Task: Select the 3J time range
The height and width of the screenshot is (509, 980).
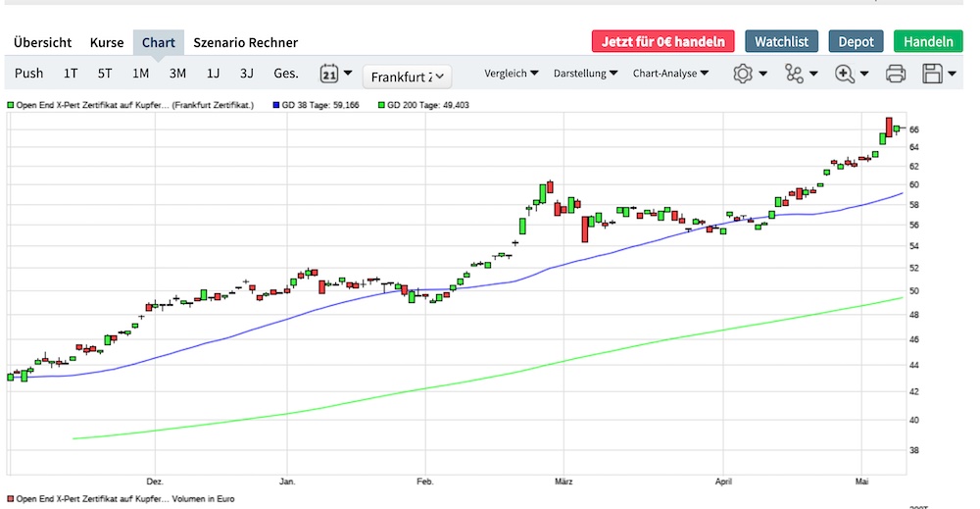Action: [247, 74]
